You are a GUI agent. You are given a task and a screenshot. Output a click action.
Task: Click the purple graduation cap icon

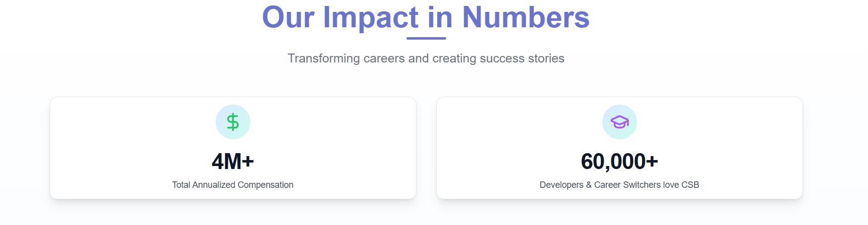(619, 122)
